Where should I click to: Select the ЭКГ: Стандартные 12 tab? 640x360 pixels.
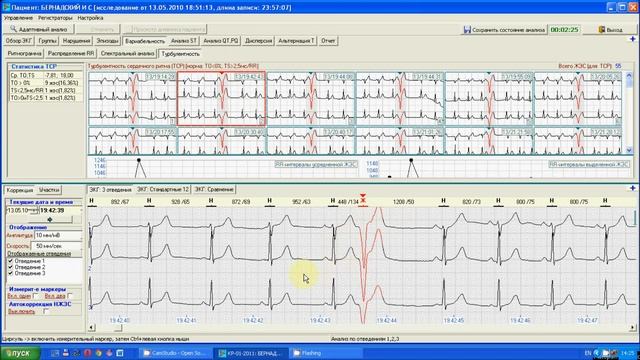(x=163, y=189)
